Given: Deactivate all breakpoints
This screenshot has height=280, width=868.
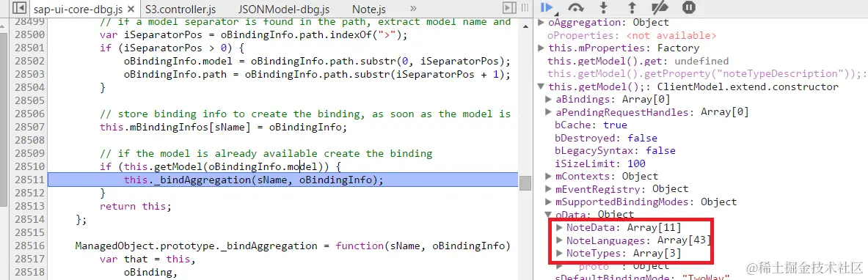Looking at the screenshot, I should [660, 8].
